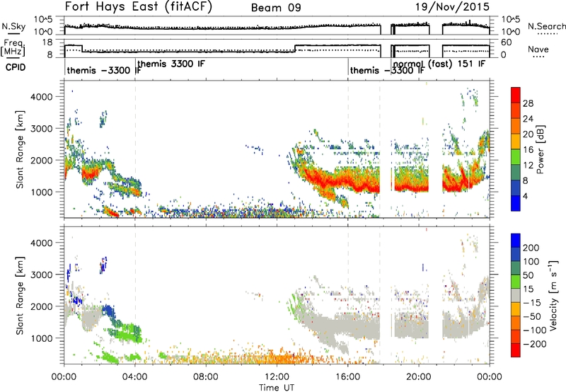Click the '04:00' time tick label
Viewport: 566px width, 392px height.
tap(135, 377)
